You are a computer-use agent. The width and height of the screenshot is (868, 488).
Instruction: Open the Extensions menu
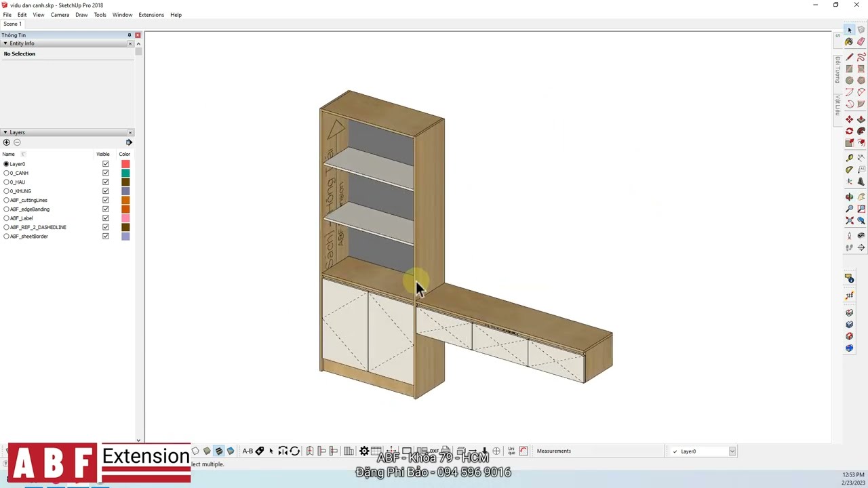[151, 15]
